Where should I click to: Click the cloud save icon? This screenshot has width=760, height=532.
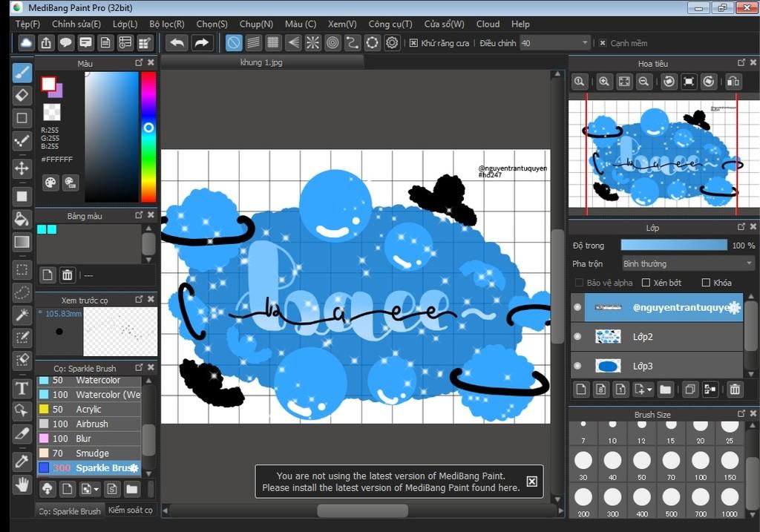26,43
